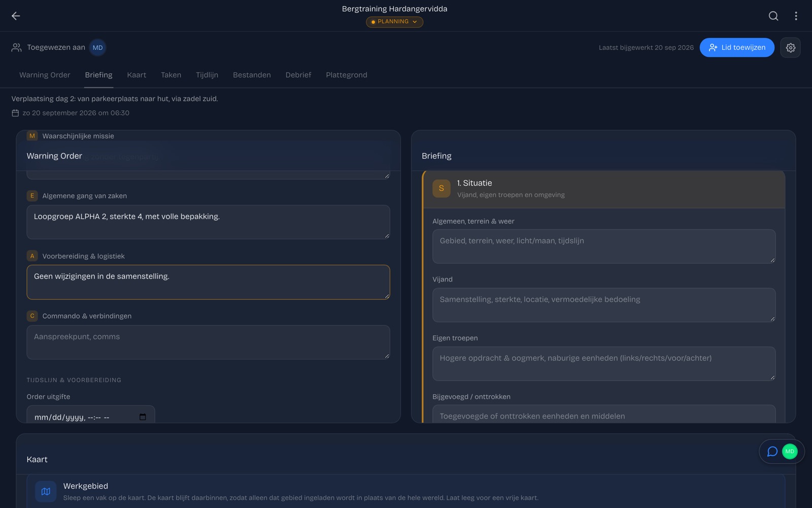Open the PLANNING status dropdown
812x508 pixels.
[x=394, y=22]
